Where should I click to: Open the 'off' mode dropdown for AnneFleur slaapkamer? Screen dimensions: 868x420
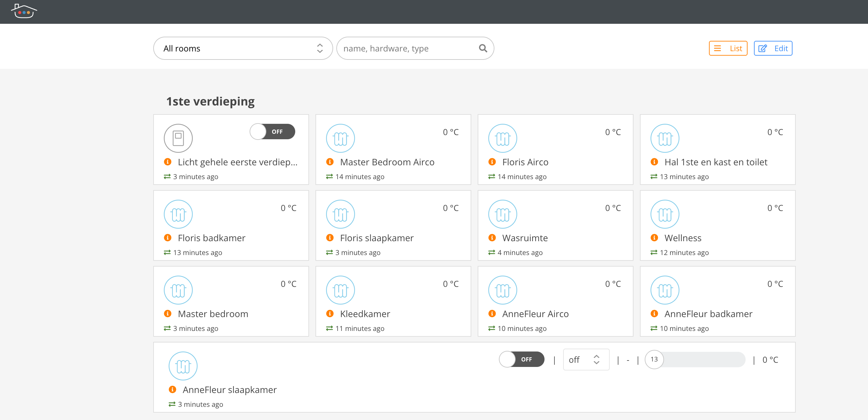pyautogui.click(x=586, y=360)
